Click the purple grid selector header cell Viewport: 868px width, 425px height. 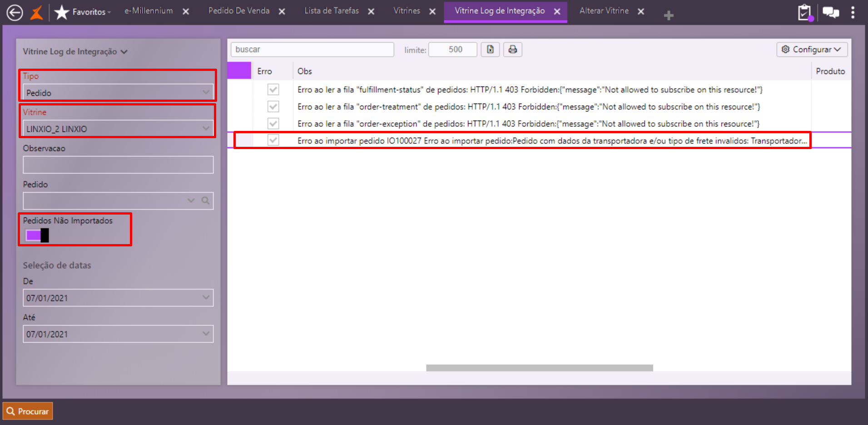tap(239, 71)
